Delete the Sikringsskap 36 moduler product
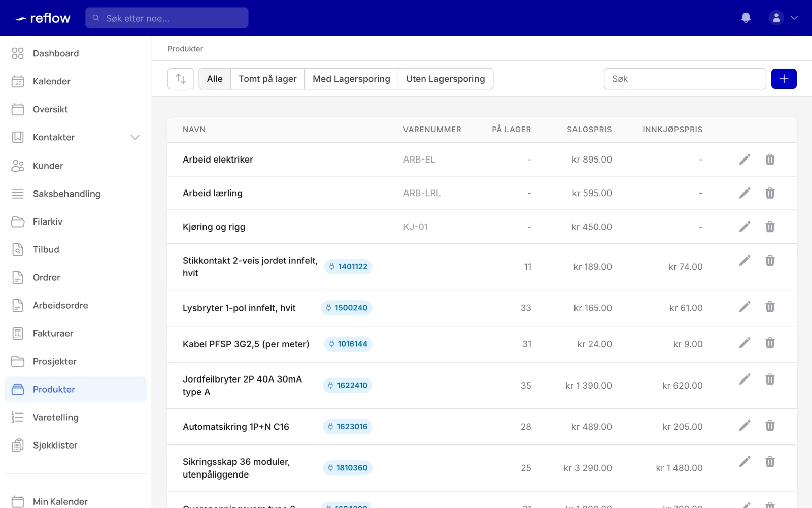 [x=770, y=462]
